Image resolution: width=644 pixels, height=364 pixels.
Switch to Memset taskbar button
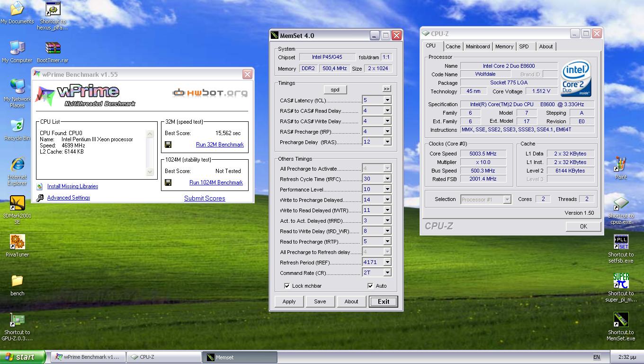(240, 357)
